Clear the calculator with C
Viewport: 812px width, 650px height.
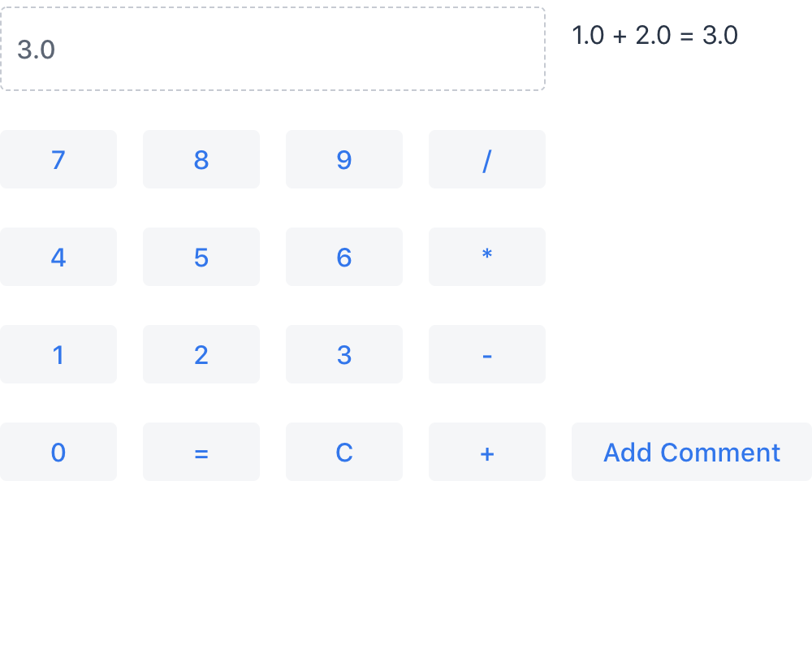343,452
